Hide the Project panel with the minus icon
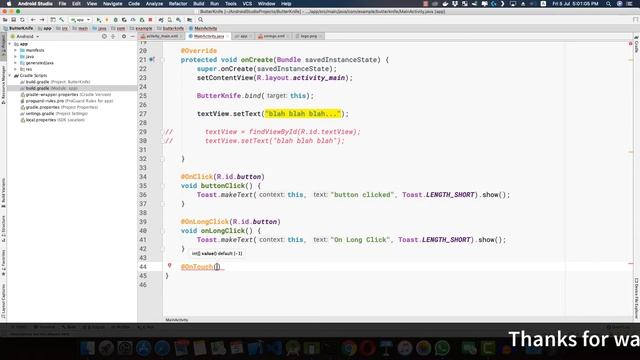The height and width of the screenshot is (360, 640). 132,36
